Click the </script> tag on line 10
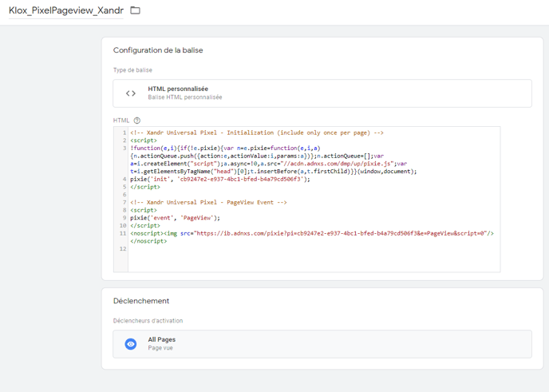This screenshot has height=392, width=549. click(145, 226)
